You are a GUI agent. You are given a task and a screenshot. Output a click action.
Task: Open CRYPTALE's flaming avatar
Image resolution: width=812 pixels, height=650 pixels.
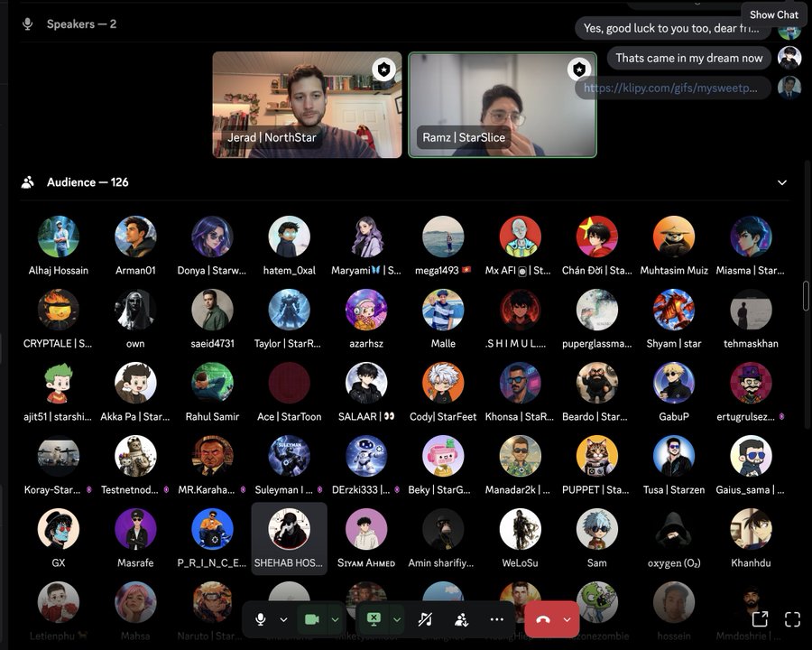coord(59,310)
